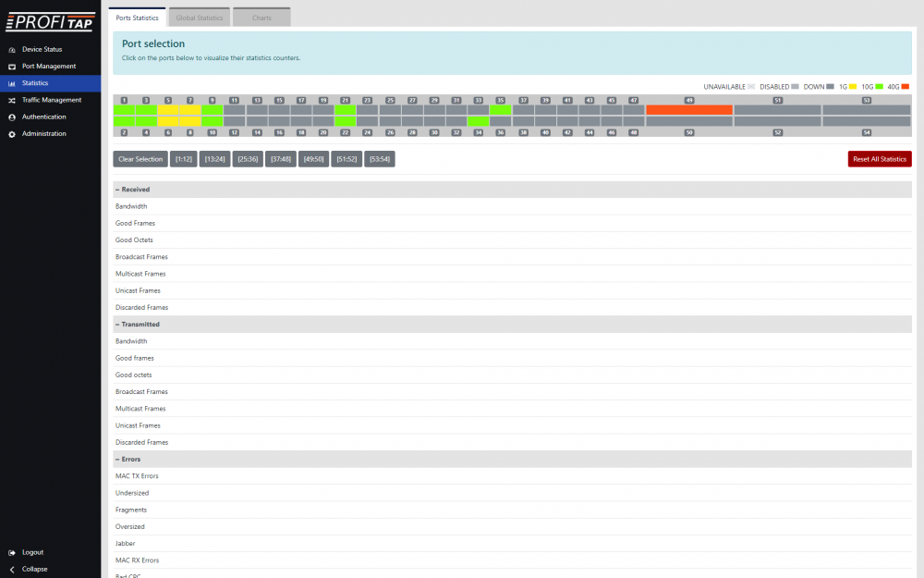Image resolution: width=924 pixels, height=578 pixels.
Task: Switch to the Global Statistics tab
Action: click(199, 18)
